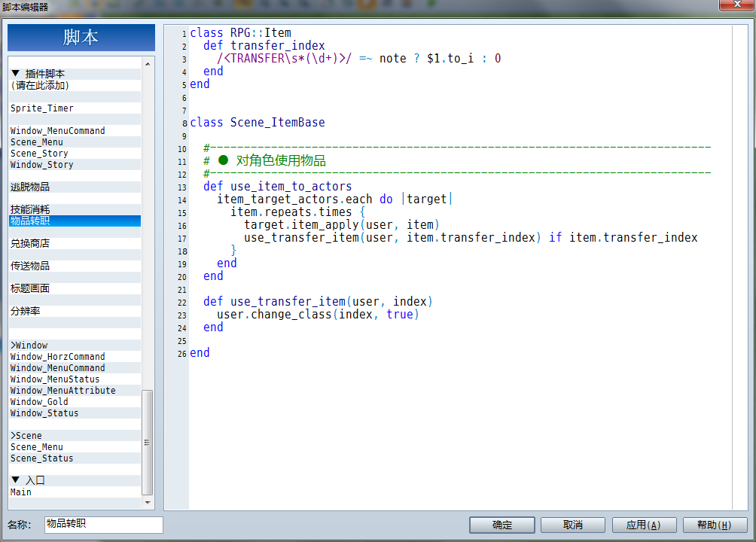Focus the 名称 script name field
This screenshot has height=542, width=756.
tap(104, 525)
